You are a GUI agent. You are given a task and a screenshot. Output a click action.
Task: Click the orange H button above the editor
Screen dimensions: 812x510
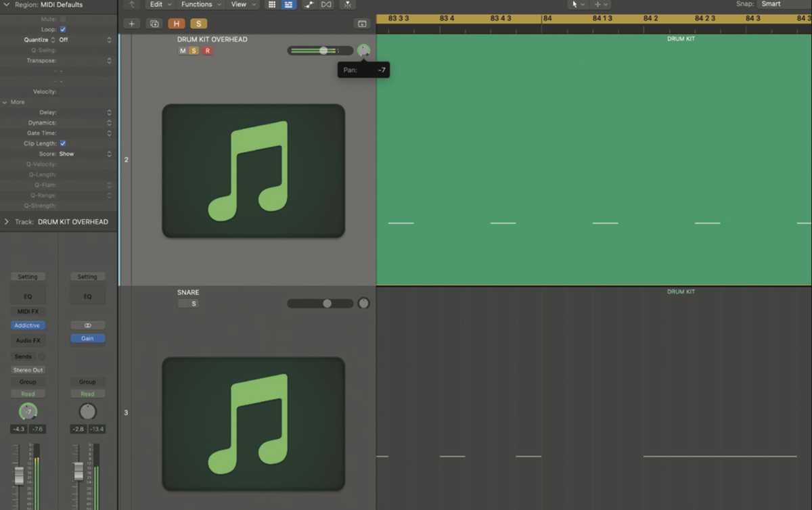[x=176, y=22]
